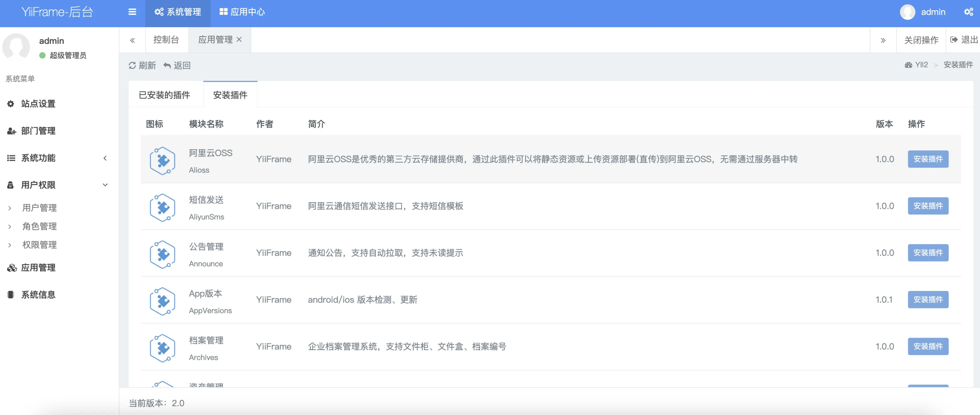The height and width of the screenshot is (415, 980).
Task: Install the 档案管理 Archives plugin
Action: click(x=928, y=346)
